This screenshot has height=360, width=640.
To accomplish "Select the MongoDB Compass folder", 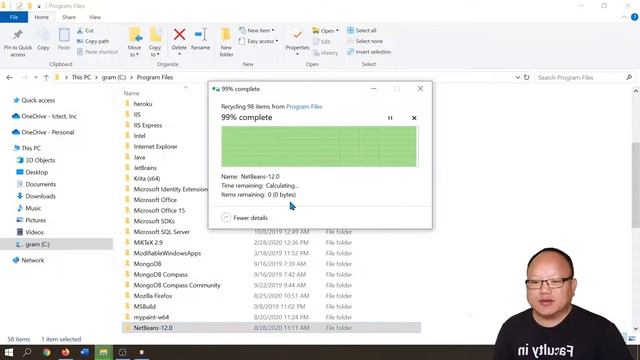I will [160, 275].
